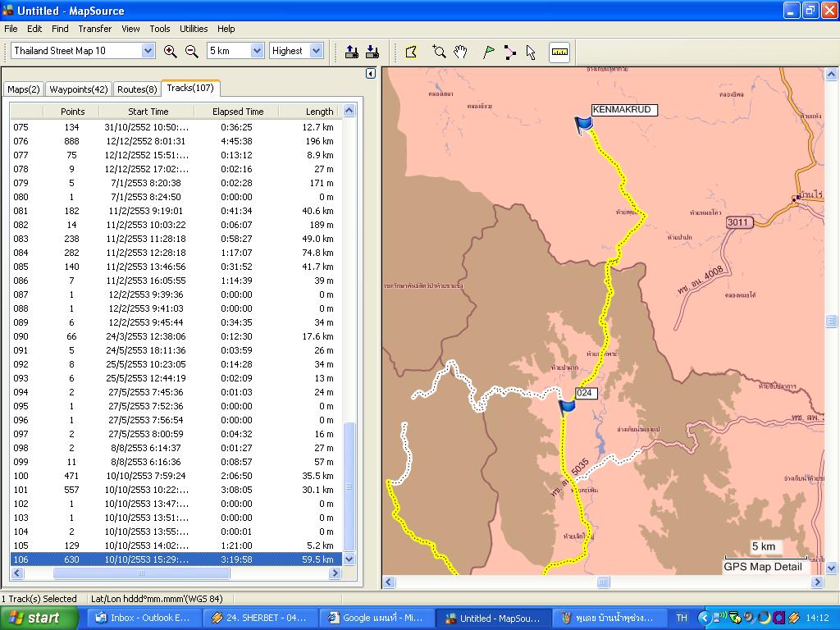This screenshot has height=630, width=840.
Task: Click the Start Time column header
Action: click(x=148, y=112)
